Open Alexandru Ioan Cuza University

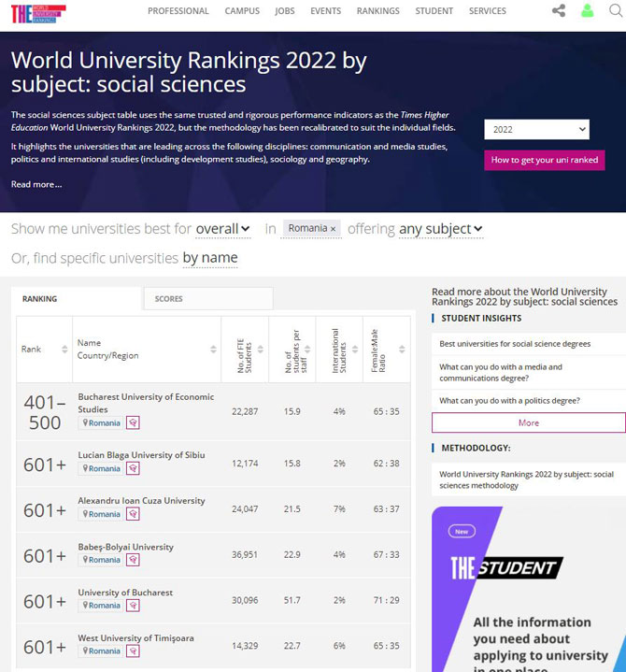tap(141, 501)
